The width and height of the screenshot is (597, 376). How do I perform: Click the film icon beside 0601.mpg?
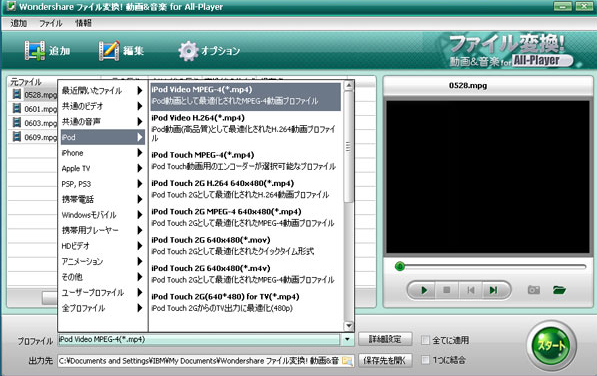coord(16,108)
